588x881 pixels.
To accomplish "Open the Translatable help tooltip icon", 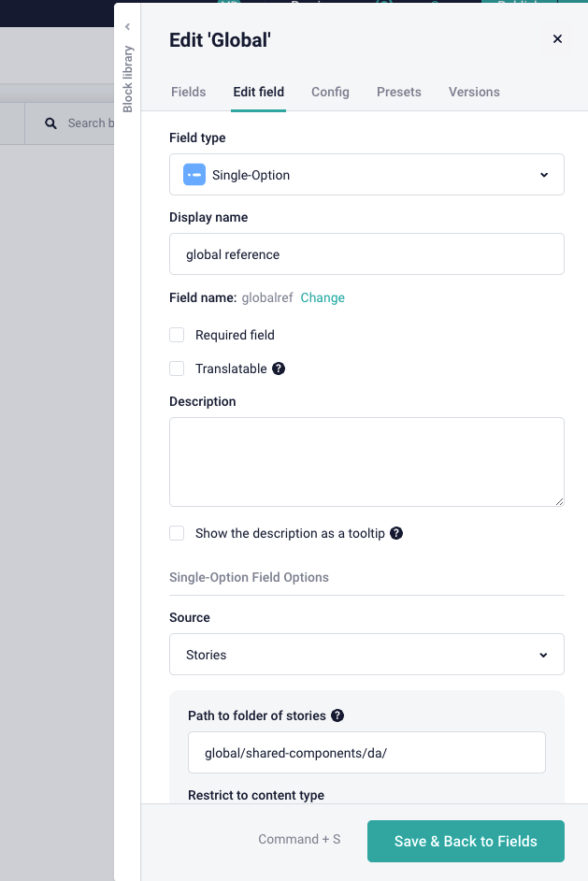I will coord(278,368).
